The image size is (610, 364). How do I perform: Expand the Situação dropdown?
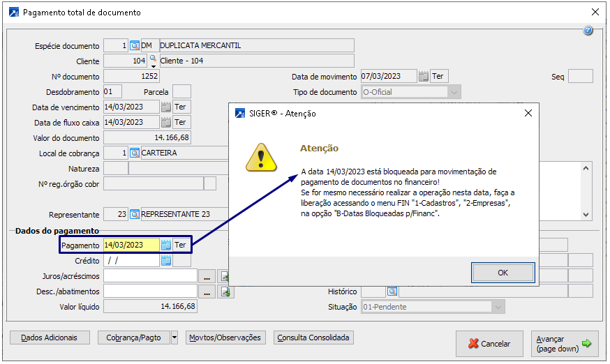tap(498, 308)
